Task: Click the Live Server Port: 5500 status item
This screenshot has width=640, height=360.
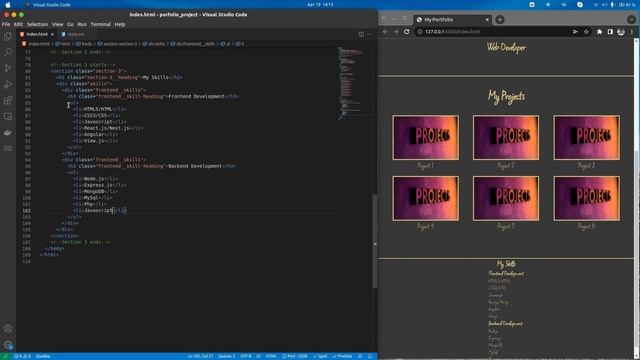Action: [295, 356]
